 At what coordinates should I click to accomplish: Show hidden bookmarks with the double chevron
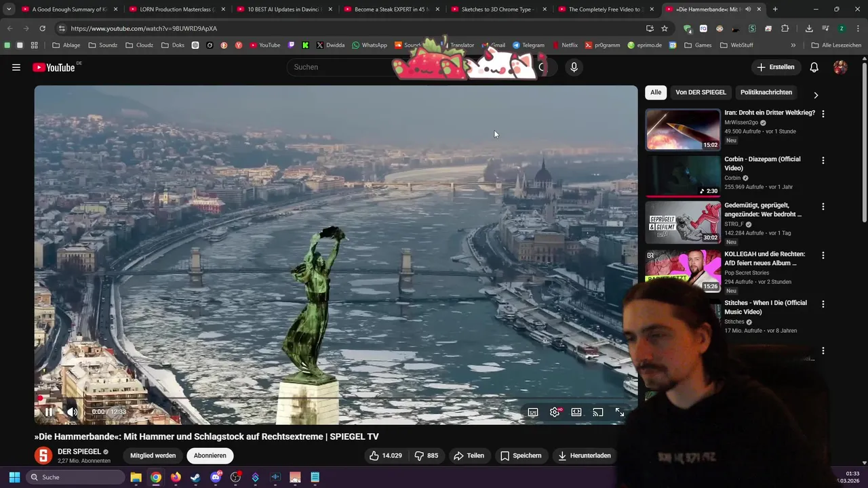pos(793,45)
